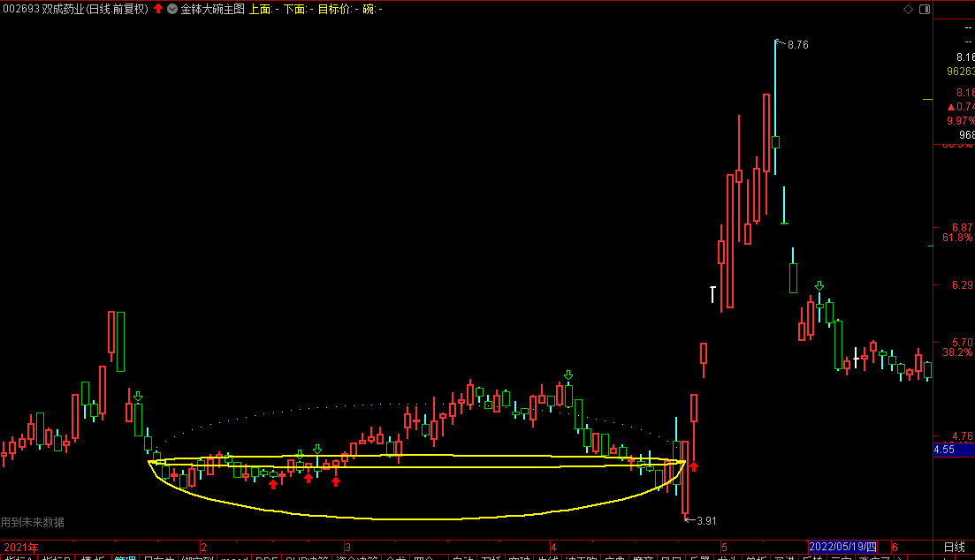The image size is (975, 560).
Task: Click month marker 6 on the time axis
Action: 895,548
